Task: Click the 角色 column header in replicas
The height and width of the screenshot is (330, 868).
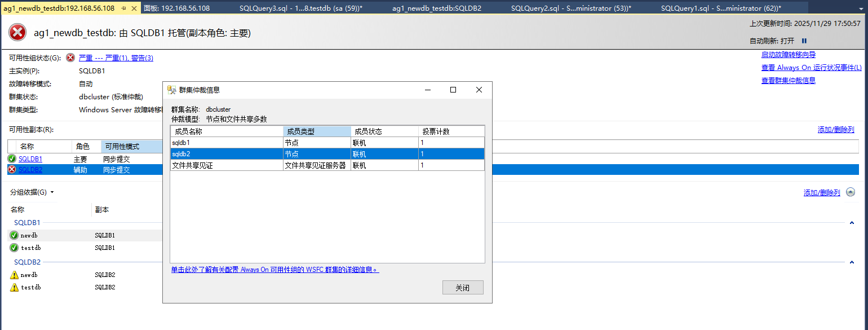Action: (x=86, y=147)
